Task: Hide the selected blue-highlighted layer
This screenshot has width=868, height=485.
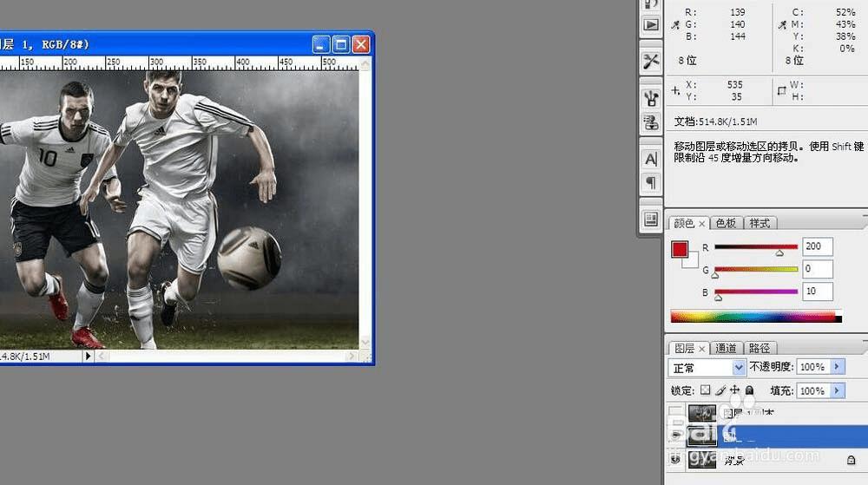Action: (675, 436)
